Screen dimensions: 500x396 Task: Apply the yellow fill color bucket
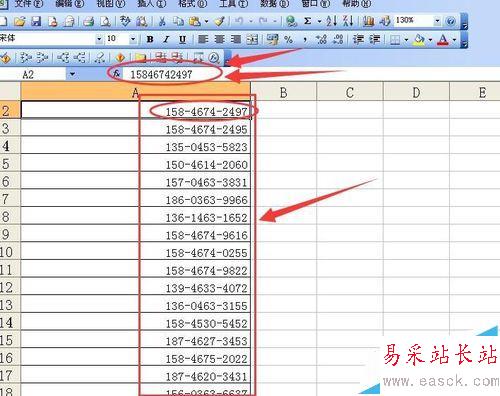pos(419,40)
